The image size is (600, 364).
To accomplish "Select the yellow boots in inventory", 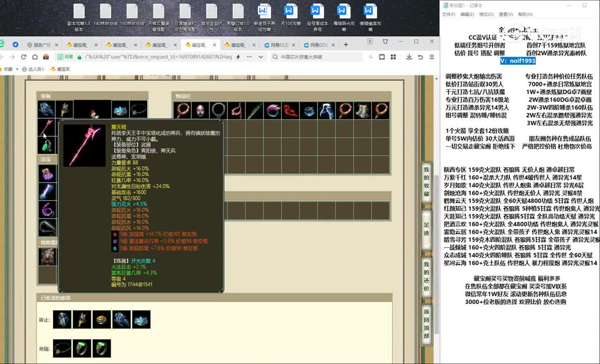I will [x=362, y=111].
